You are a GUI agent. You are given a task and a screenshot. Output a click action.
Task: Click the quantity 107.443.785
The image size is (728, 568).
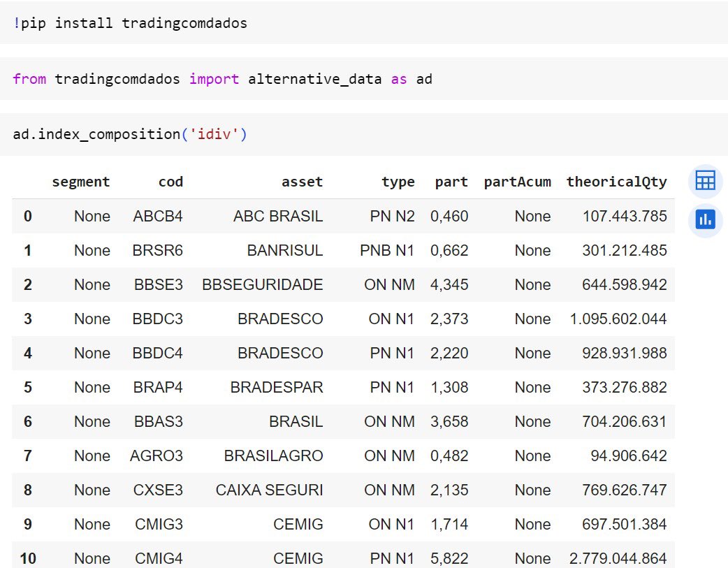(625, 216)
